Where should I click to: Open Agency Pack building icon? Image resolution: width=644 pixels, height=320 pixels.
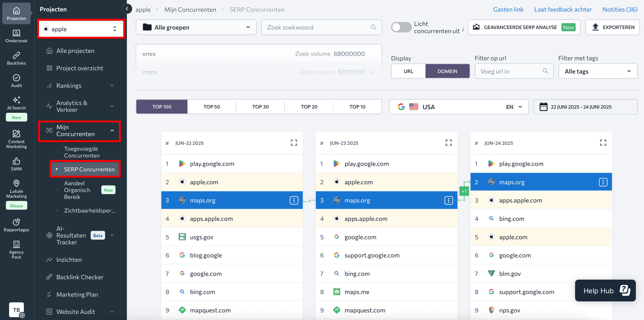[16, 244]
